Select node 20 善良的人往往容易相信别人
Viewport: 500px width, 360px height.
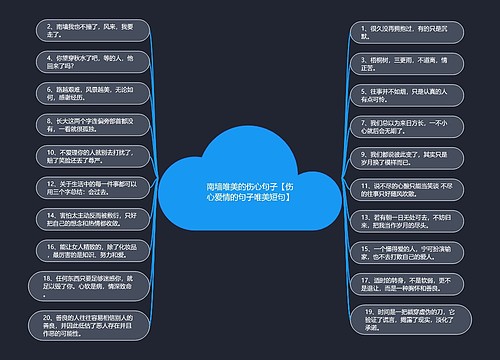tap(89, 326)
